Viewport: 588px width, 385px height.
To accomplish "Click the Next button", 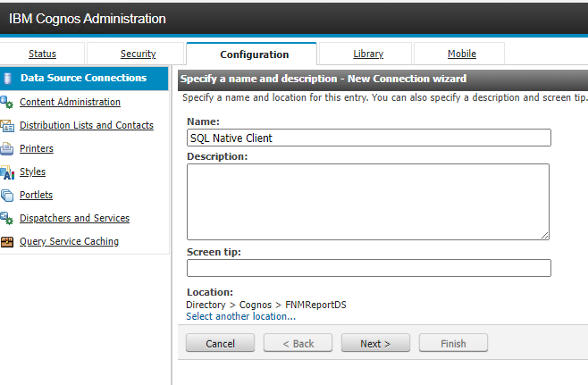I will tap(375, 343).
